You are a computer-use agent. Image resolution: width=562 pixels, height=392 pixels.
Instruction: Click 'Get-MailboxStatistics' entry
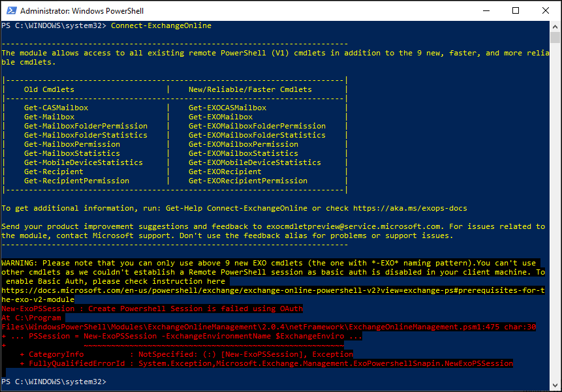point(72,153)
